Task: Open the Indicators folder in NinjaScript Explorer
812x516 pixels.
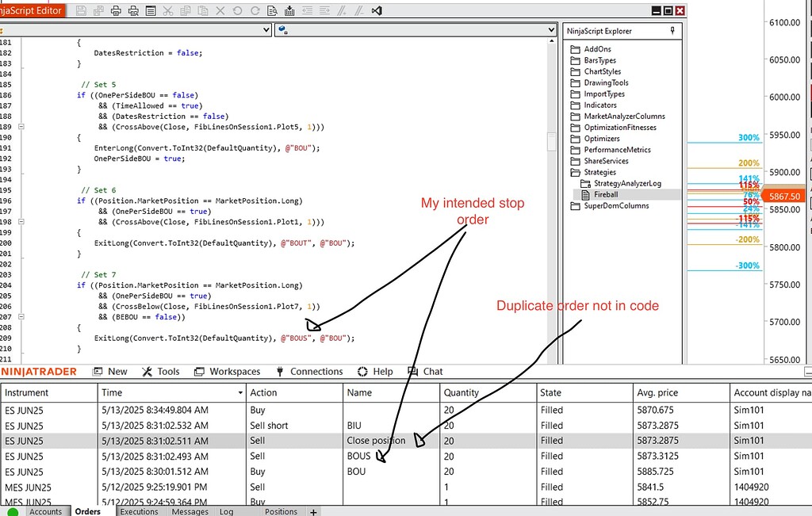Action: (600, 105)
